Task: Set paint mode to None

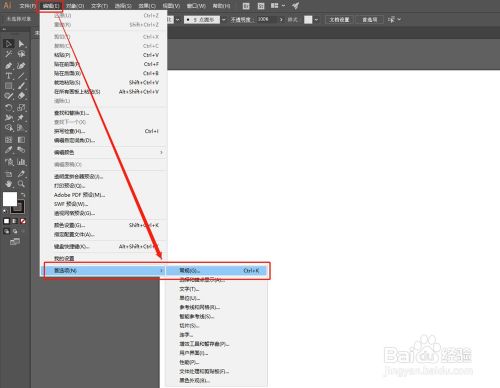Action: (x=23, y=221)
